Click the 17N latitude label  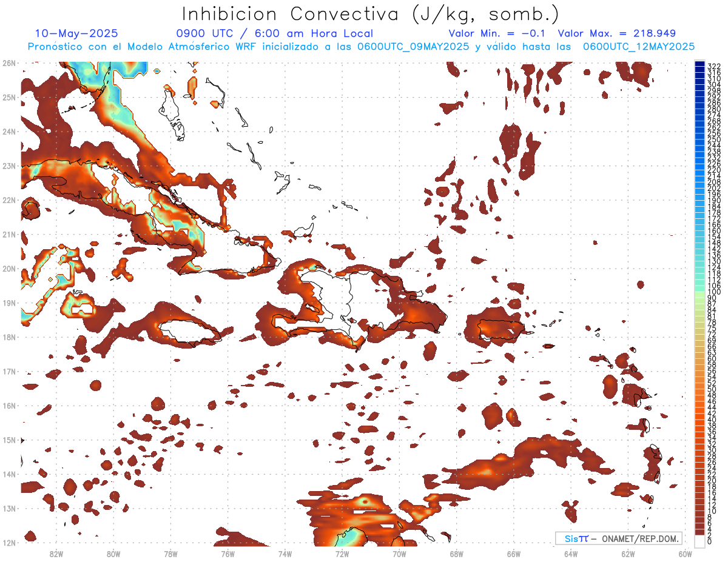coord(9,371)
